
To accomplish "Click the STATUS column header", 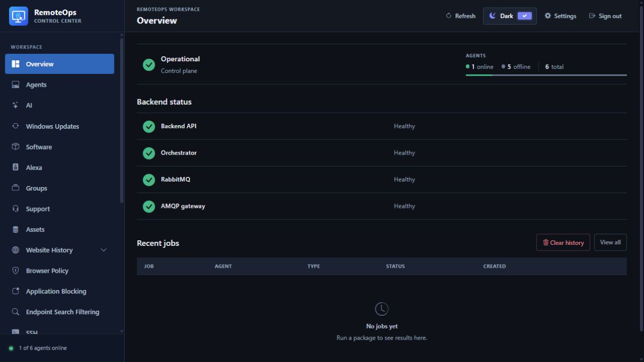I will coord(396,266).
